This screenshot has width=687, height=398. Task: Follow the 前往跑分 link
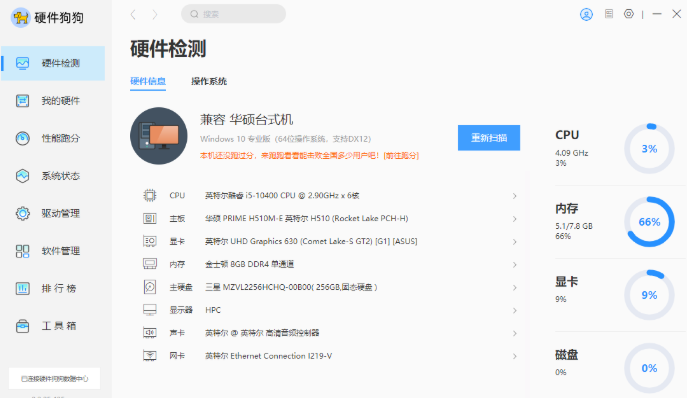(401, 156)
